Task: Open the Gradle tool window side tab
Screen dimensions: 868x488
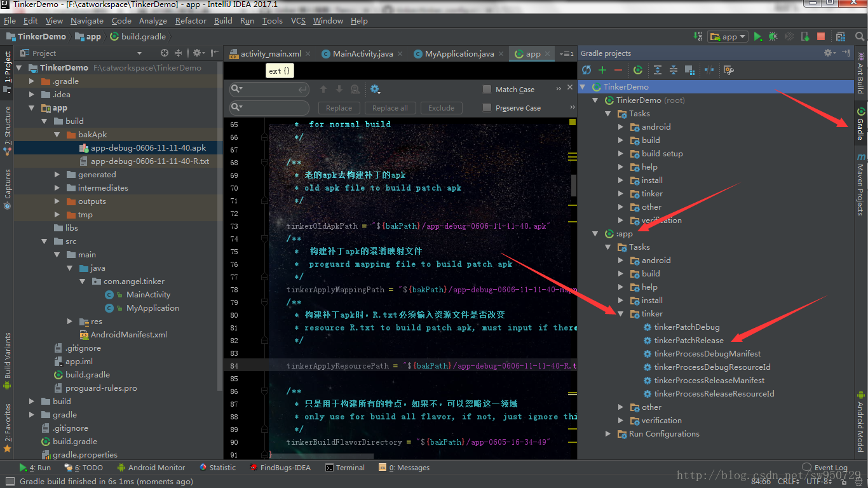Action: 860,124
